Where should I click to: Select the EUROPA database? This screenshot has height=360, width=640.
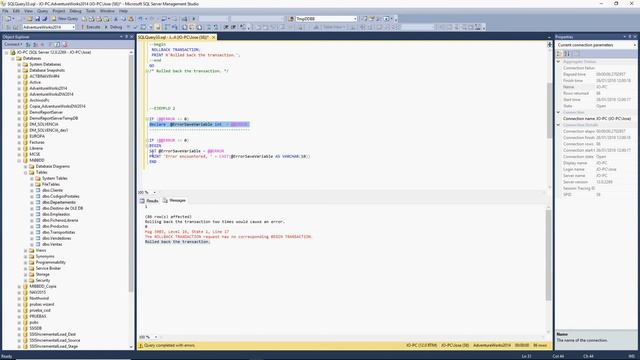(37, 136)
